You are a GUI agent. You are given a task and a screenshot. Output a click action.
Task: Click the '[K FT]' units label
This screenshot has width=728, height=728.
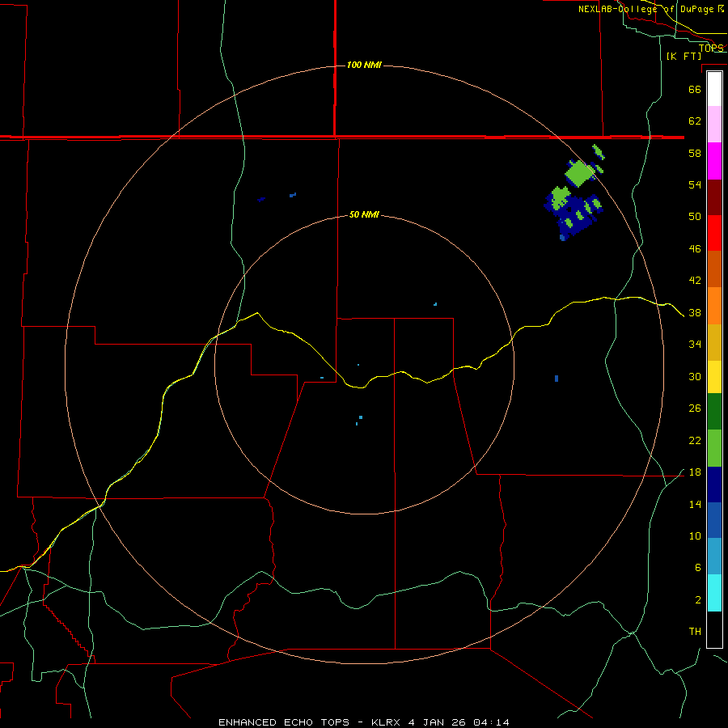[x=684, y=56]
